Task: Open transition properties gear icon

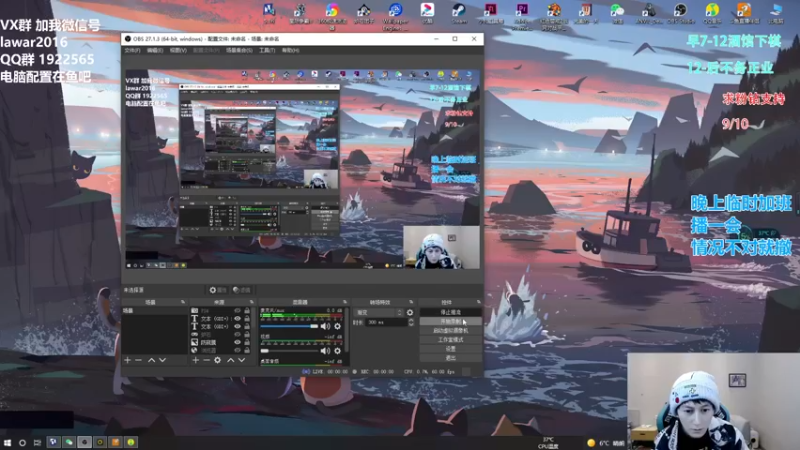Action: tap(410, 313)
